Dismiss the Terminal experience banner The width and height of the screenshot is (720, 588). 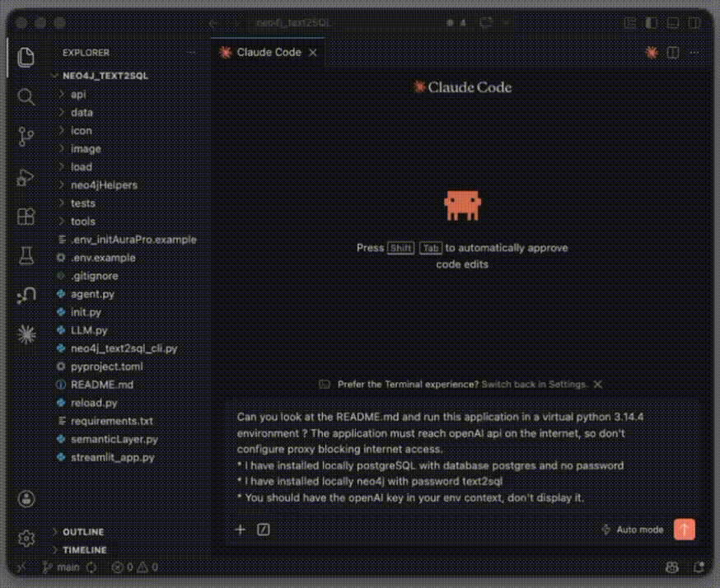coord(598,385)
